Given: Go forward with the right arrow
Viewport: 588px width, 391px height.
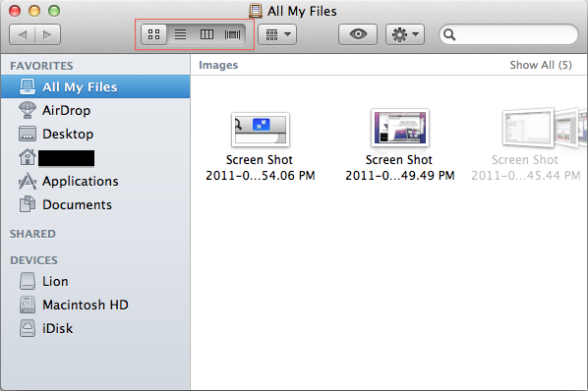Looking at the screenshot, I should tap(47, 34).
